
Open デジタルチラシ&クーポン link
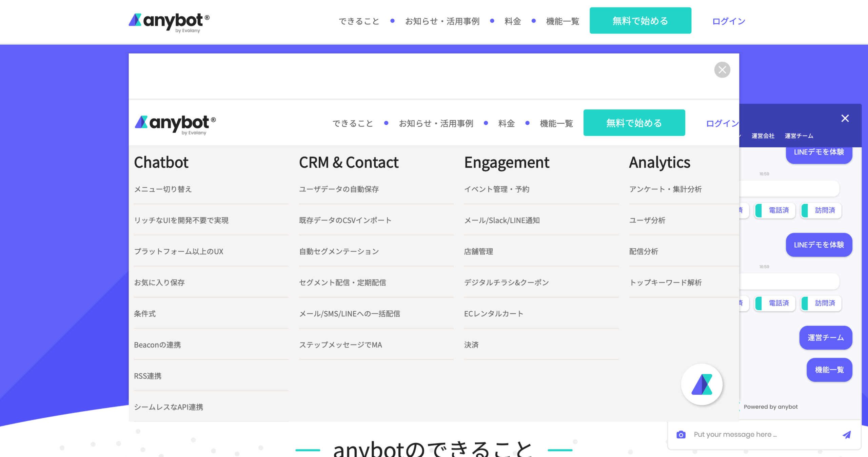tap(506, 283)
